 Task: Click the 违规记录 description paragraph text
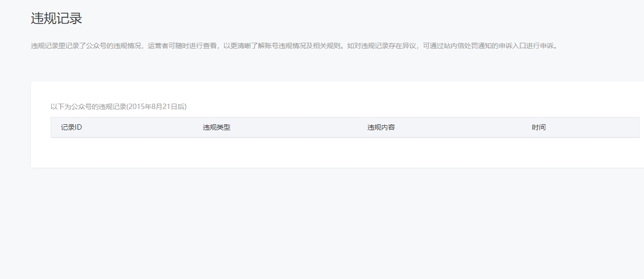click(295, 46)
